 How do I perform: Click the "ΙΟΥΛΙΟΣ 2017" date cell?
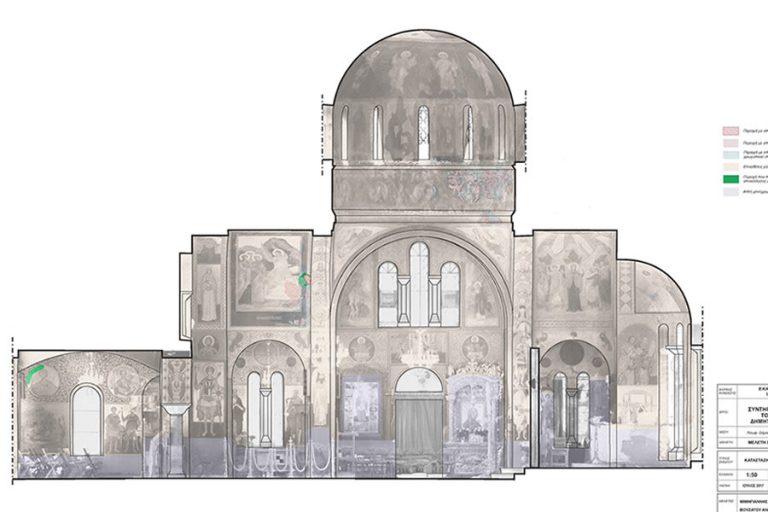point(751,486)
